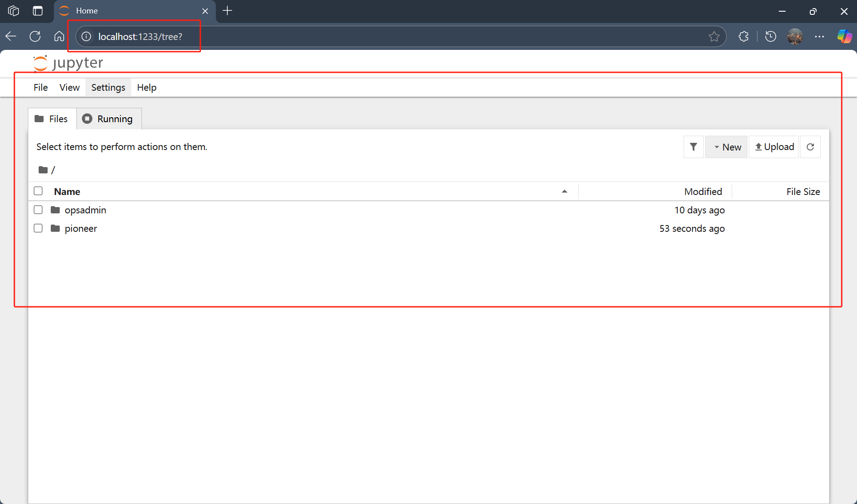Open the pioneer folder

tap(81, 228)
